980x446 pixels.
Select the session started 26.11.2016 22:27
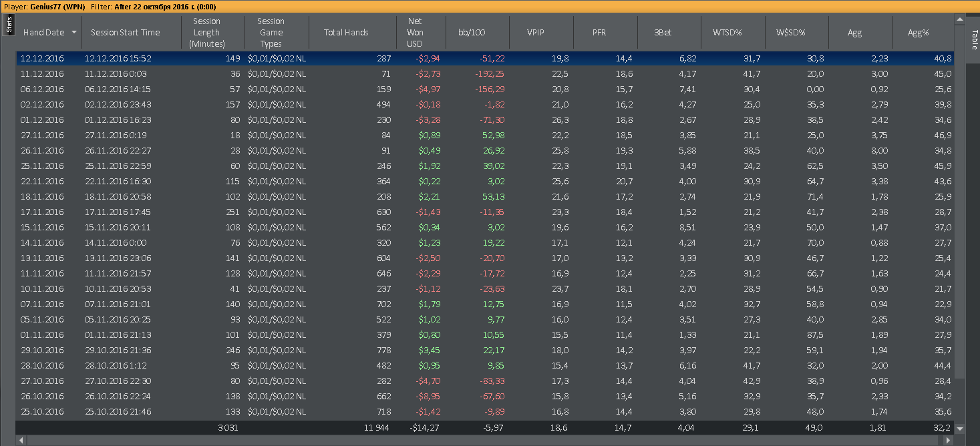tap(485, 151)
